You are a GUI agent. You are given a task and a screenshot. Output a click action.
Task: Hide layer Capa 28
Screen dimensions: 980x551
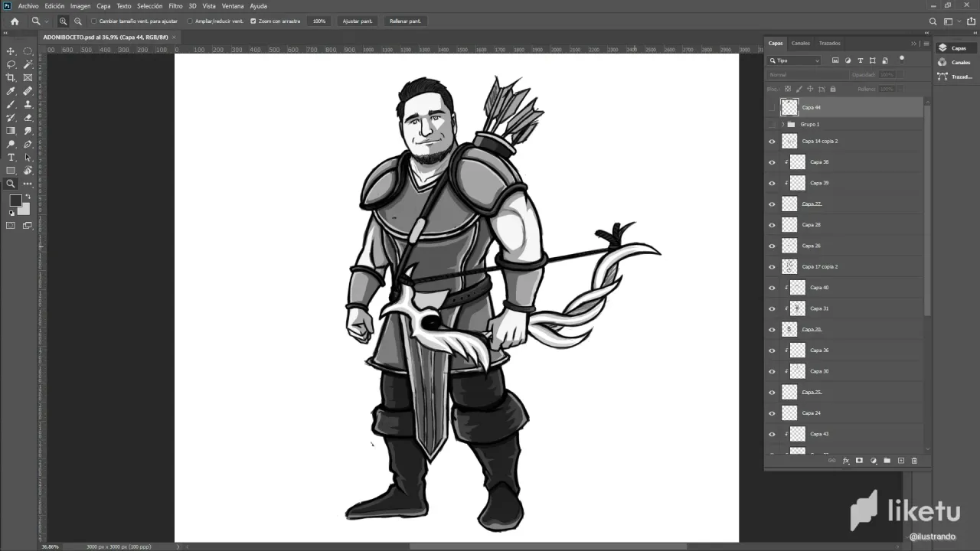772,225
